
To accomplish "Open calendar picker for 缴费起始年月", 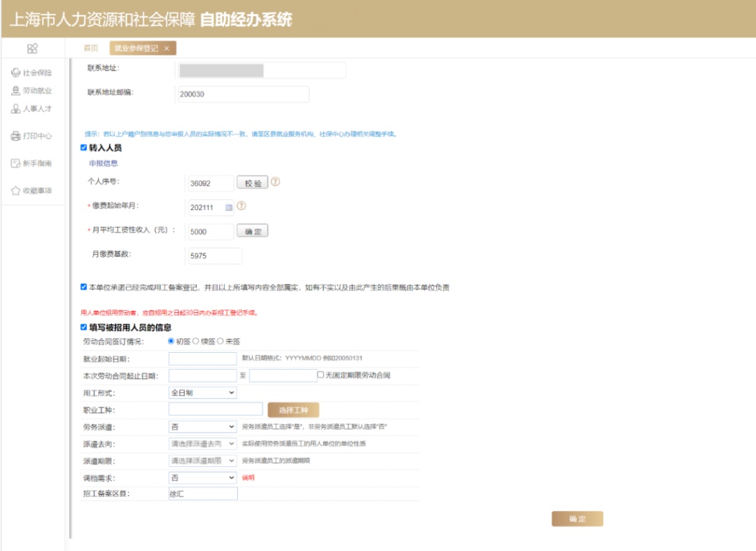I will [228, 207].
